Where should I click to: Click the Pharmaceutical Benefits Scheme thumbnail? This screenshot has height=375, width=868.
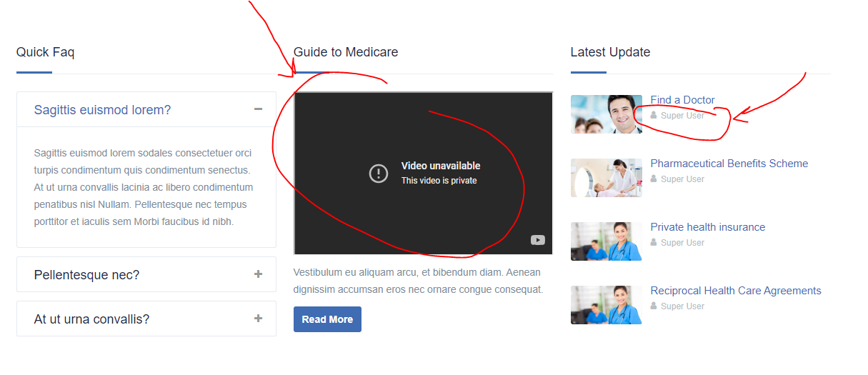tap(607, 178)
